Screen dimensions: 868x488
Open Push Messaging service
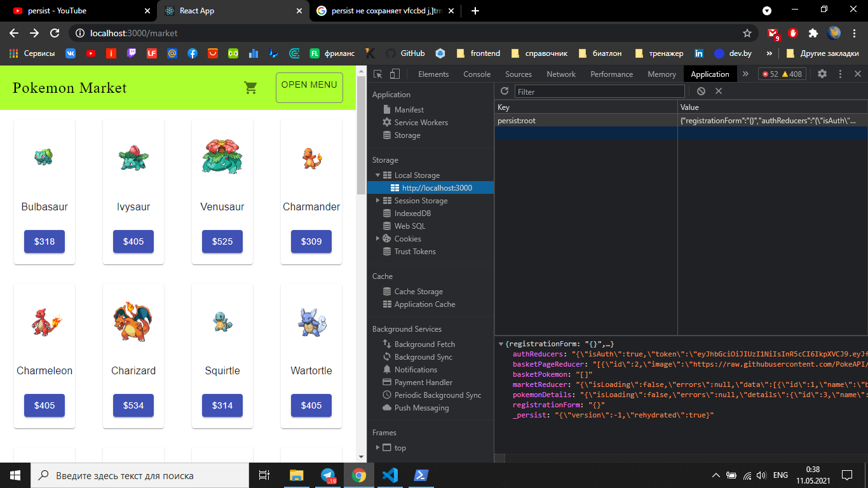(x=421, y=408)
